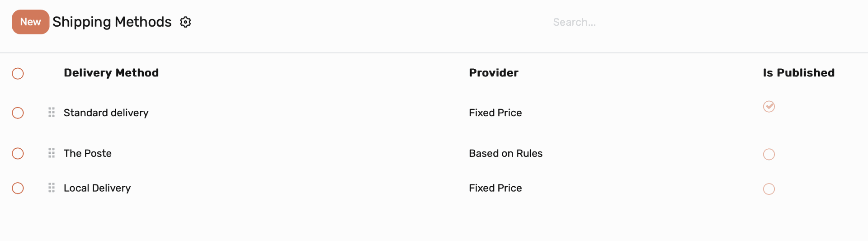Enable Is Published for The Poste

coord(769,154)
